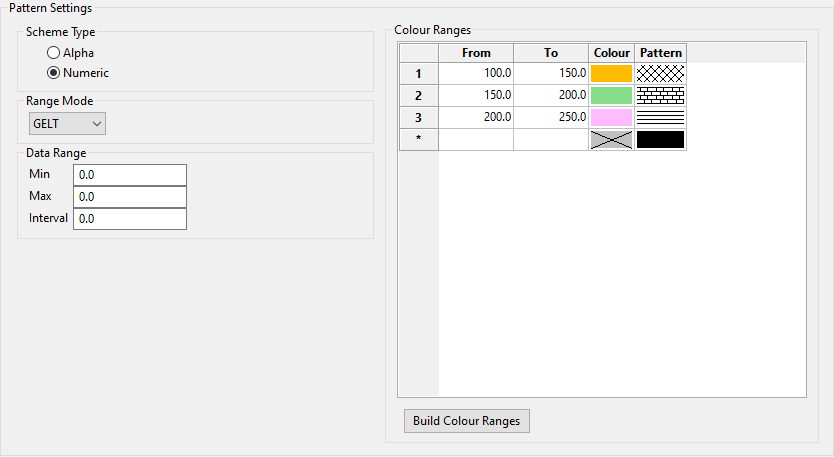The width and height of the screenshot is (834, 457).
Task: Click the Build Colour Ranges button
Action: (466, 421)
